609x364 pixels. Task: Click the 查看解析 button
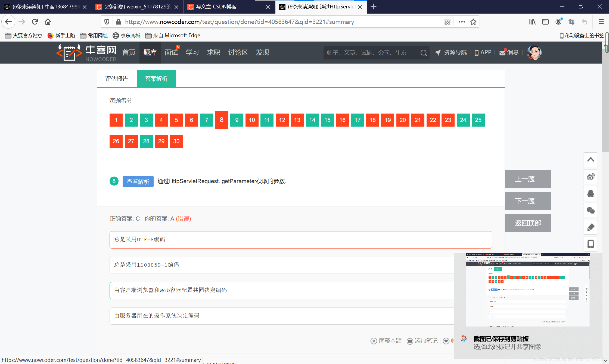coord(138,181)
